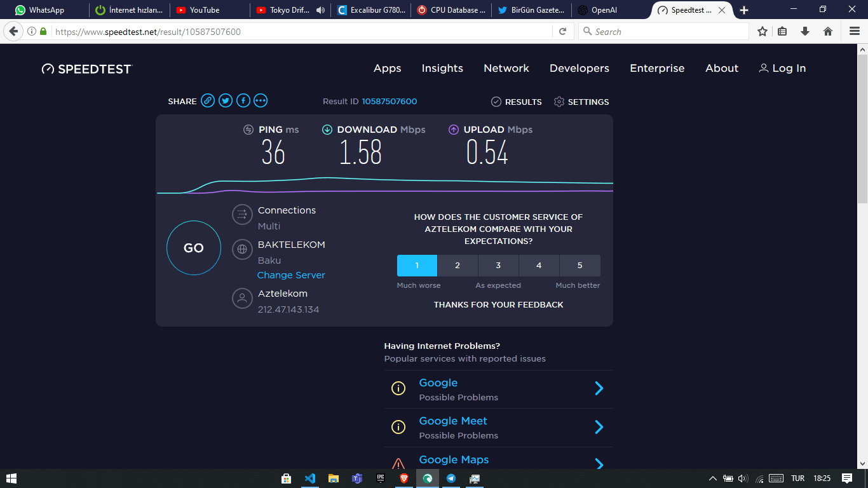Click the back arrow in the browser

click(x=14, y=31)
